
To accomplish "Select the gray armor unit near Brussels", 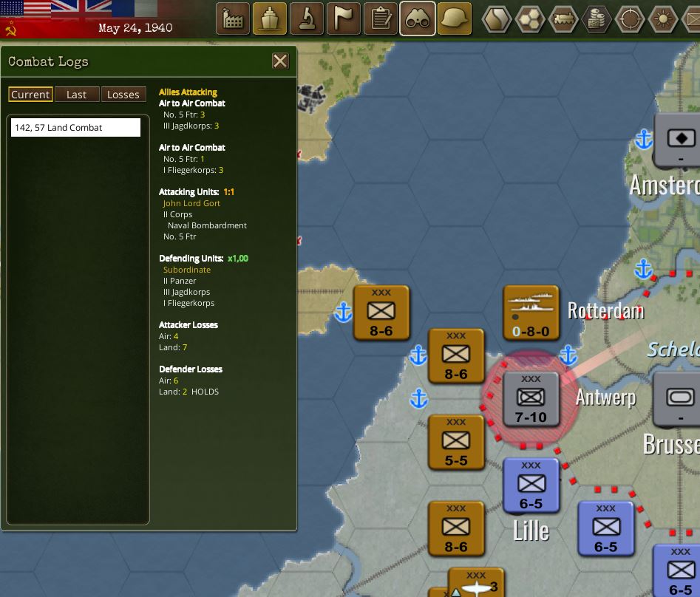I will pos(677,399).
